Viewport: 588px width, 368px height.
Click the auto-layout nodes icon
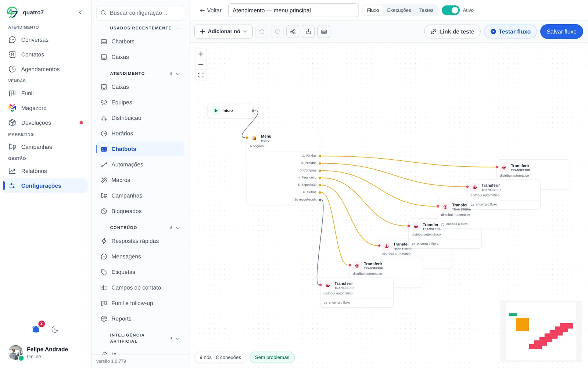293,32
